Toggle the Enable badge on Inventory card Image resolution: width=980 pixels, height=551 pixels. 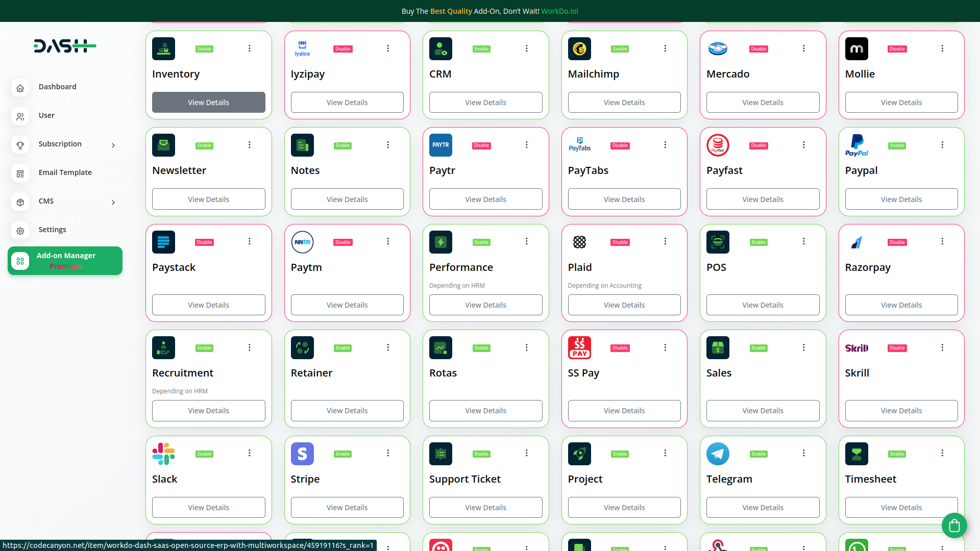coord(204,49)
